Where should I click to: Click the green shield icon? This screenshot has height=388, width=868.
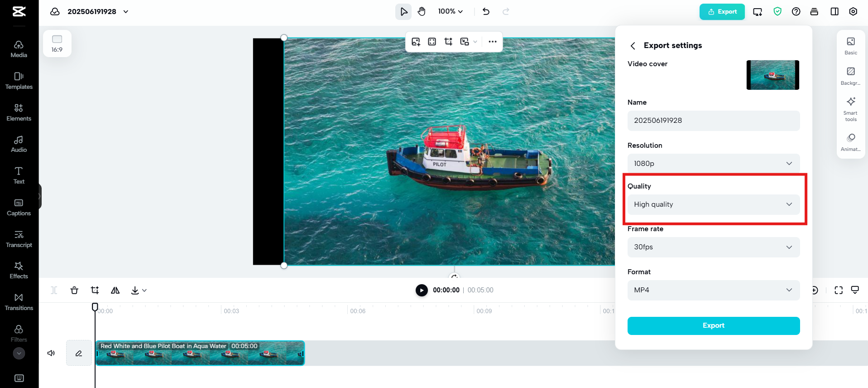tap(777, 11)
